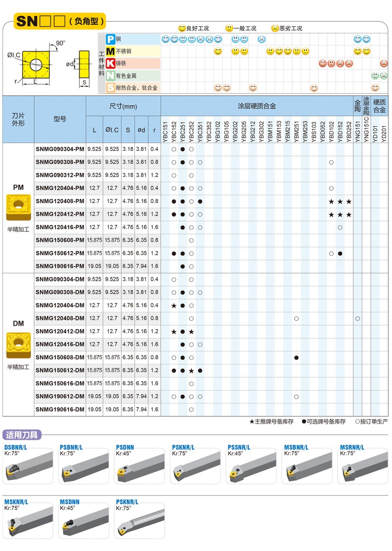
Task: Click the 型号 column header
Action: pyautogui.click(x=60, y=120)
